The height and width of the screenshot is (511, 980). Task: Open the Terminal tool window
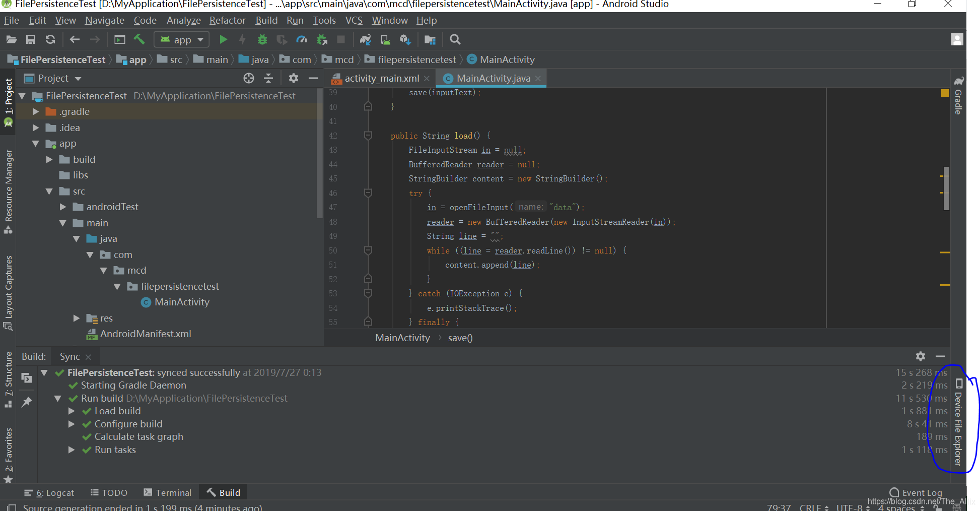(168, 492)
